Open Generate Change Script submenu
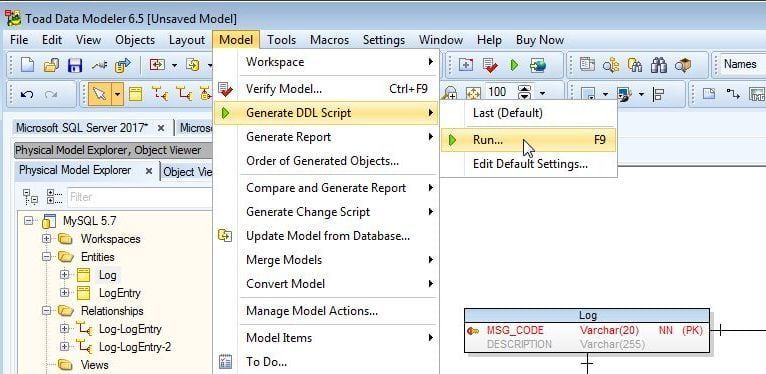This screenshot has width=766, height=374. [326, 212]
